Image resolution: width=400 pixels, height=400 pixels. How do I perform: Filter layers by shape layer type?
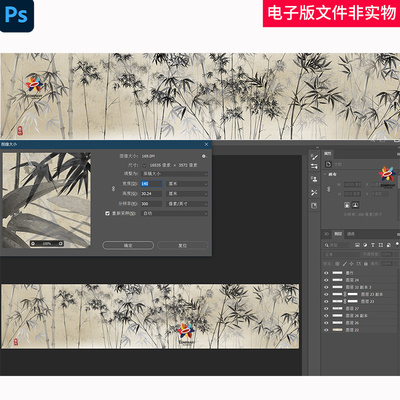pyautogui.click(x=381, y=245)
